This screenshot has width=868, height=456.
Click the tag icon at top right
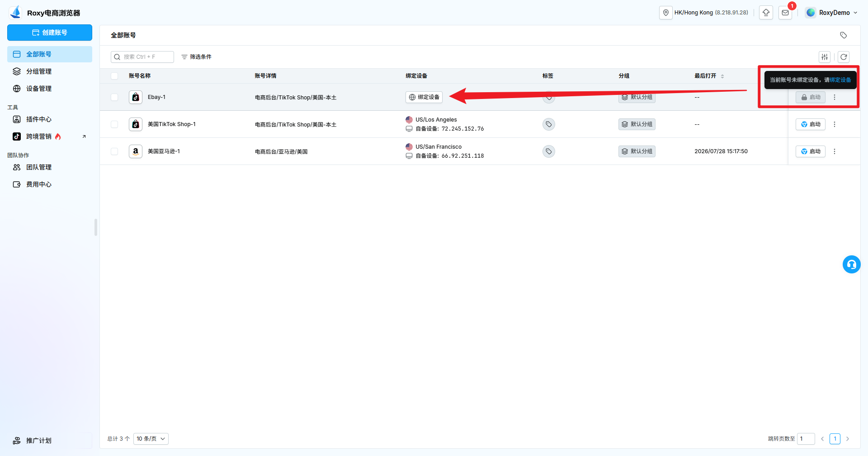click(844, 35)
